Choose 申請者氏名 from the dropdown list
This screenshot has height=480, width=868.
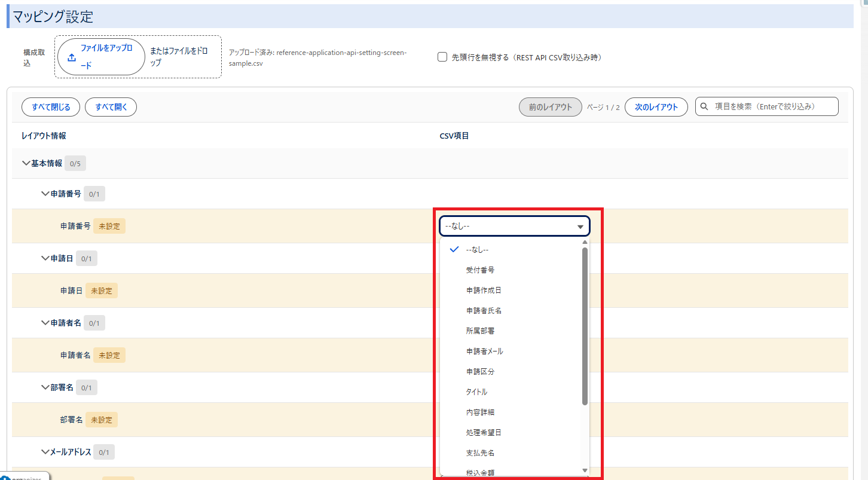pos(511,311)
